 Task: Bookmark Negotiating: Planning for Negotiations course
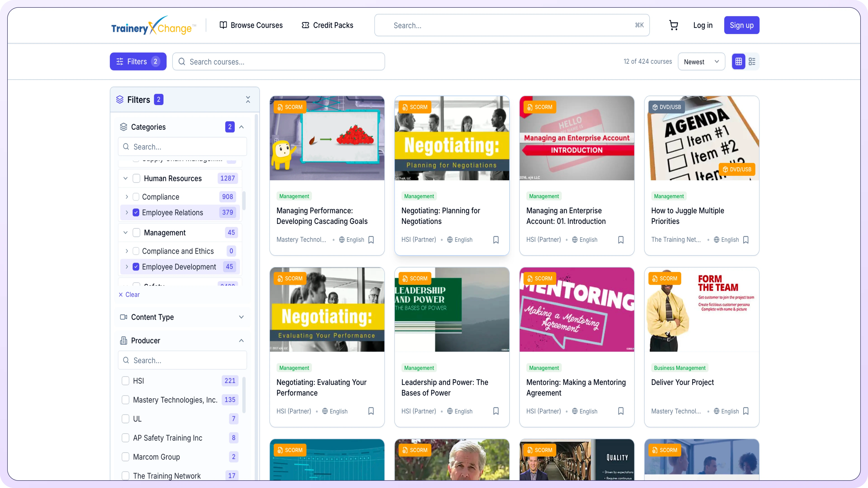point(496,240)
